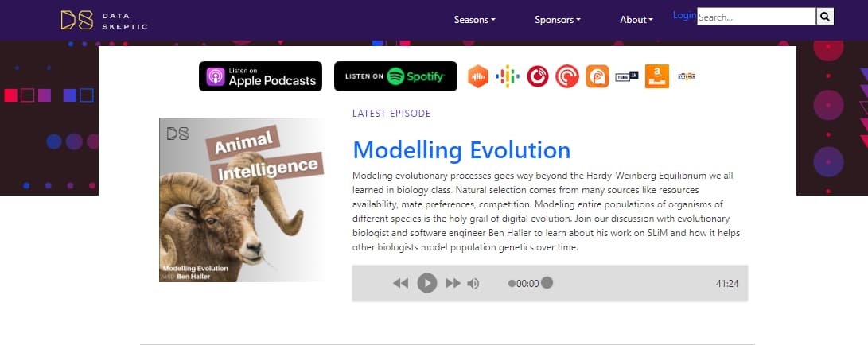Open the Listen on Spotify badge

click(395, 76)
